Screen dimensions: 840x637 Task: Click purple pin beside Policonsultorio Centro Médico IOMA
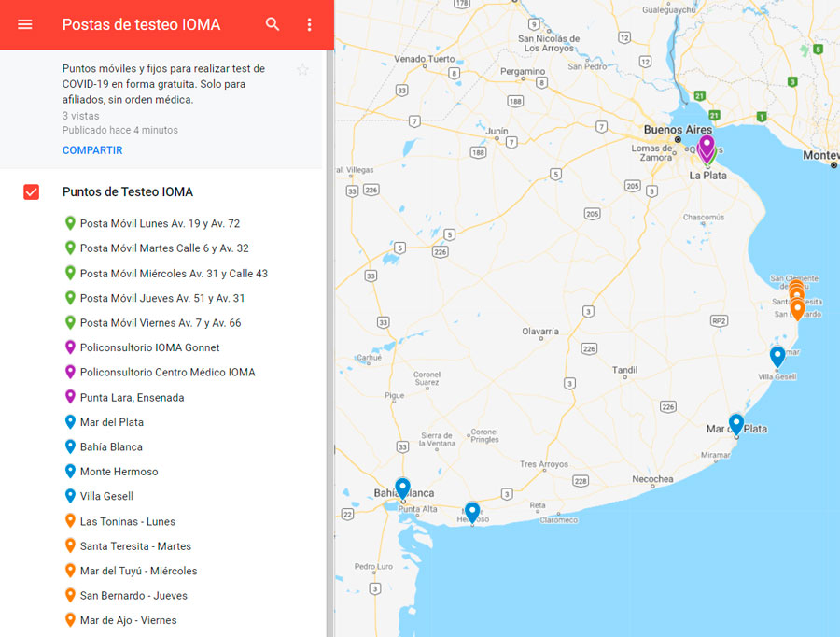coord(70,372)
